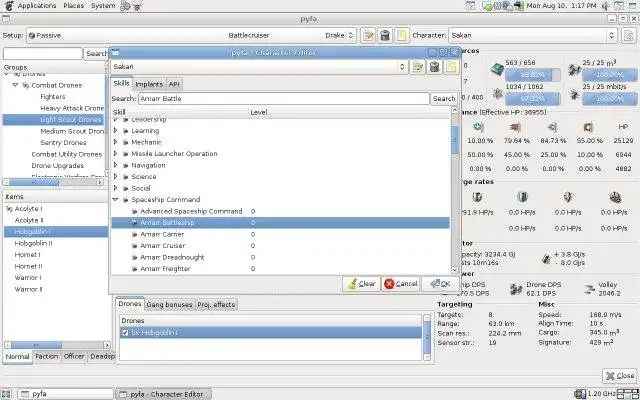Click the market search field above Groups

[x=43, y=53]
